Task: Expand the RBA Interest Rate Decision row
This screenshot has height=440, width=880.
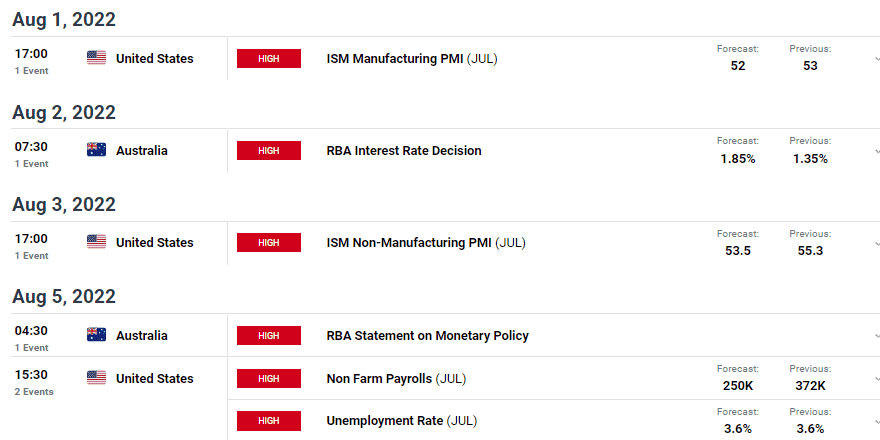Action: click(877, 151)
